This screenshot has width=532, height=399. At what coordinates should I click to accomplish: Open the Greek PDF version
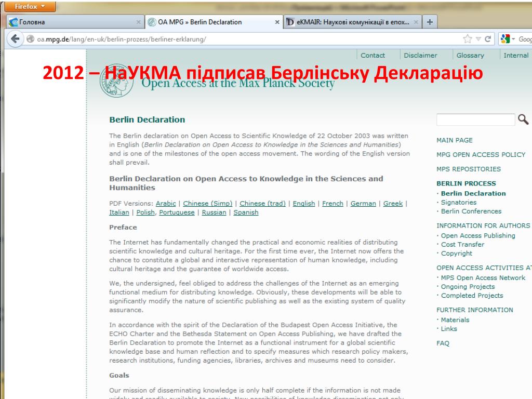click(393, 204)
